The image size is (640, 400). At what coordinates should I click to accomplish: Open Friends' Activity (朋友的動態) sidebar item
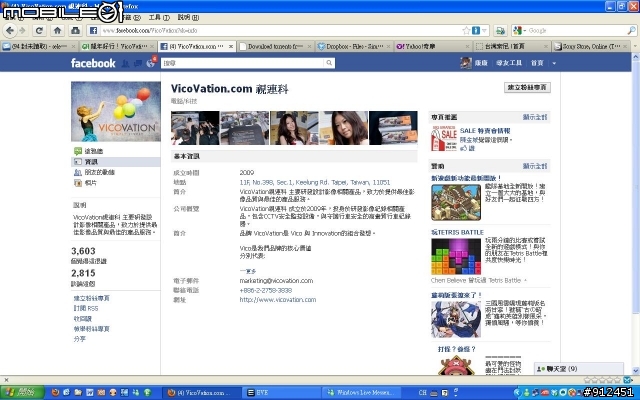pos(98,172)
